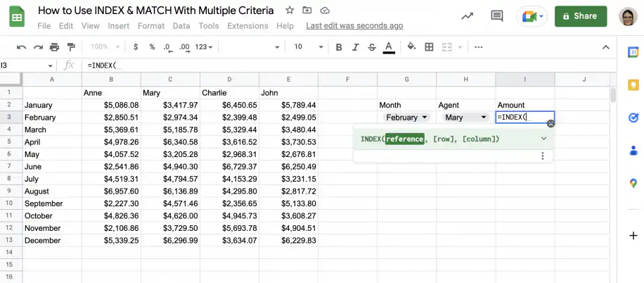Expand the INDEX function help details

click(x=543, y=139)
